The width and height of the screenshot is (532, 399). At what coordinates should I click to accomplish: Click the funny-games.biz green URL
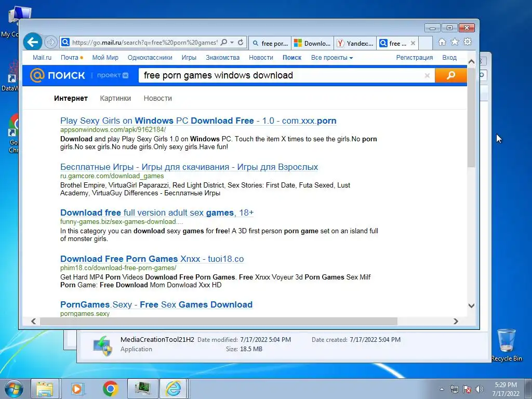[x=122, y=221]
